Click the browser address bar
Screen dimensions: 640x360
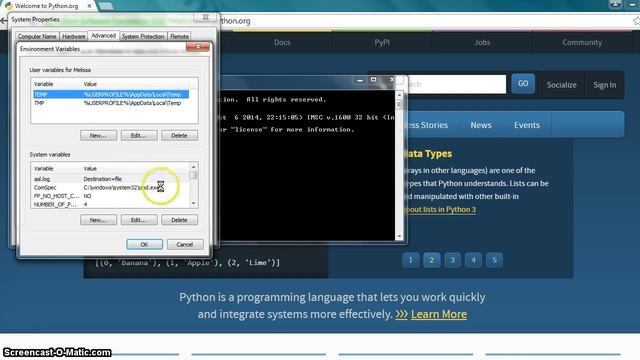click(424, 21)
